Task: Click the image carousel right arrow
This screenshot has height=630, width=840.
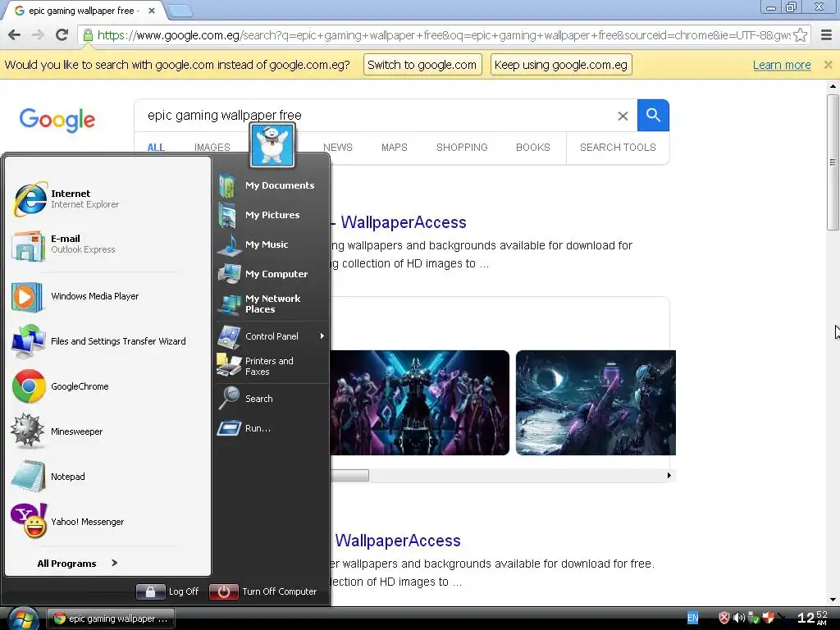Action: [669, 475]
